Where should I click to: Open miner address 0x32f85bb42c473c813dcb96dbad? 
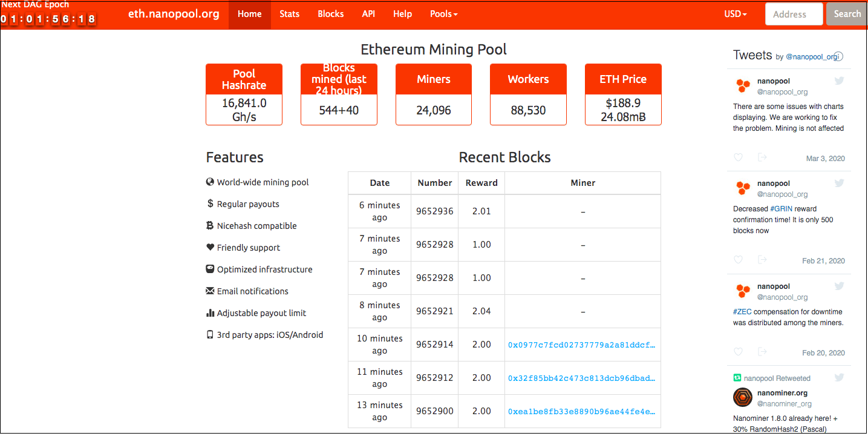pyautogui.click(x=581, y=378)
